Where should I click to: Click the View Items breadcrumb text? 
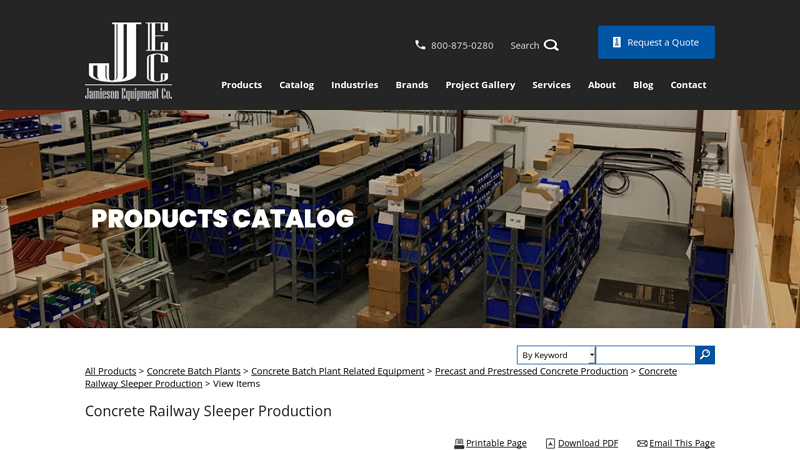236,384
